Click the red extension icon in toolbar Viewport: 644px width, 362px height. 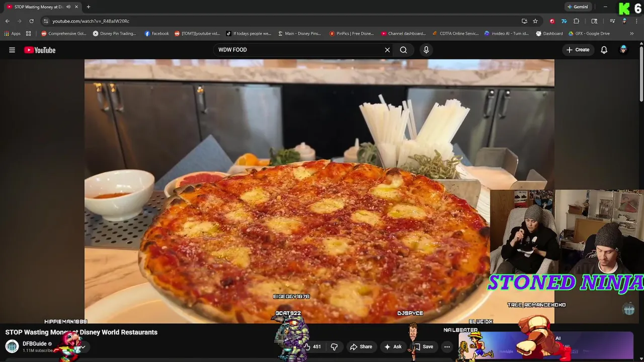(552, 21)
